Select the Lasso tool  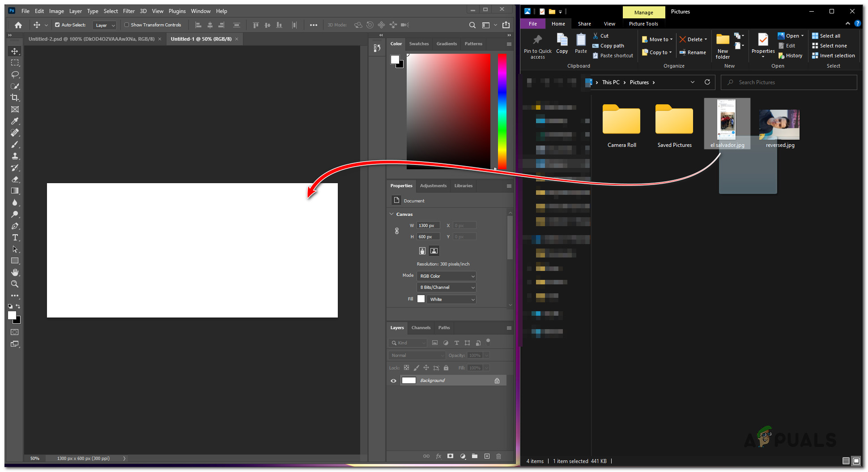coord(15,74)
